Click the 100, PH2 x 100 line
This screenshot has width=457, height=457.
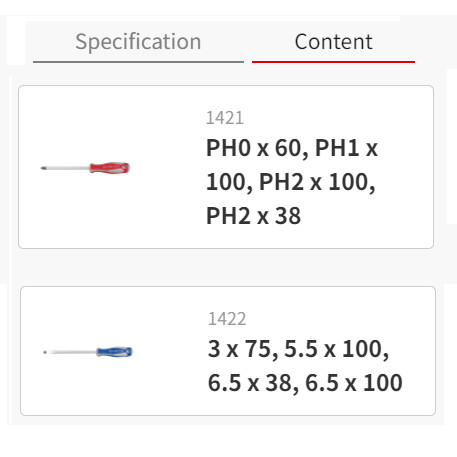(x=291, y=182)
